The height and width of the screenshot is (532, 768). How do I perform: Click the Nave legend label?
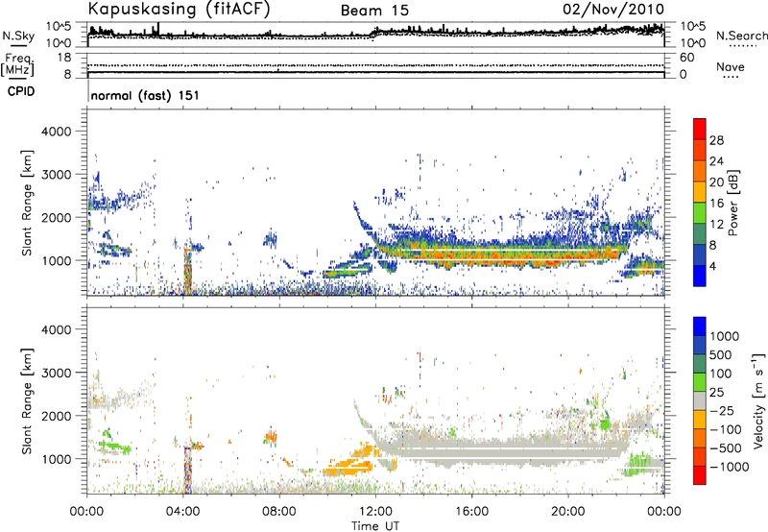[731, 67]
